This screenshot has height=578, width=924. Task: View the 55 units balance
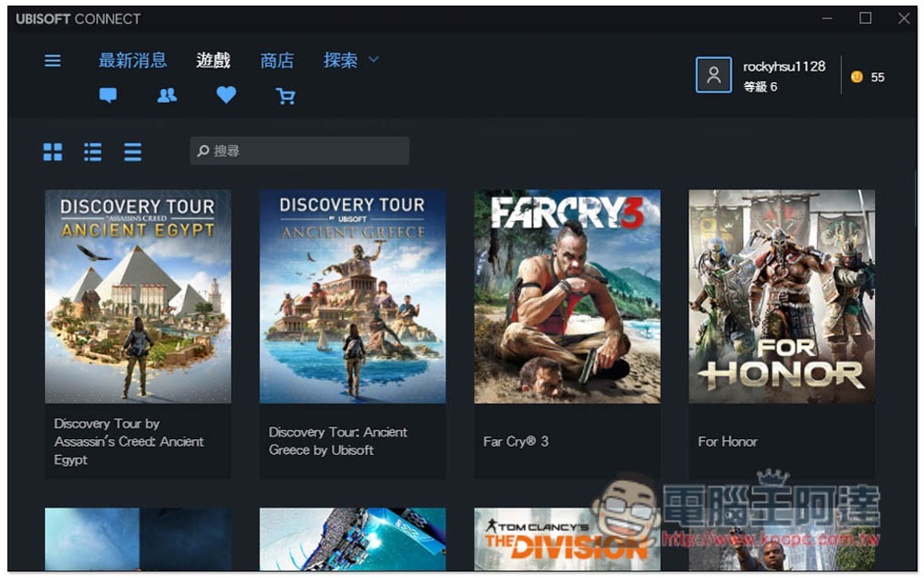(x=878, y=78)
